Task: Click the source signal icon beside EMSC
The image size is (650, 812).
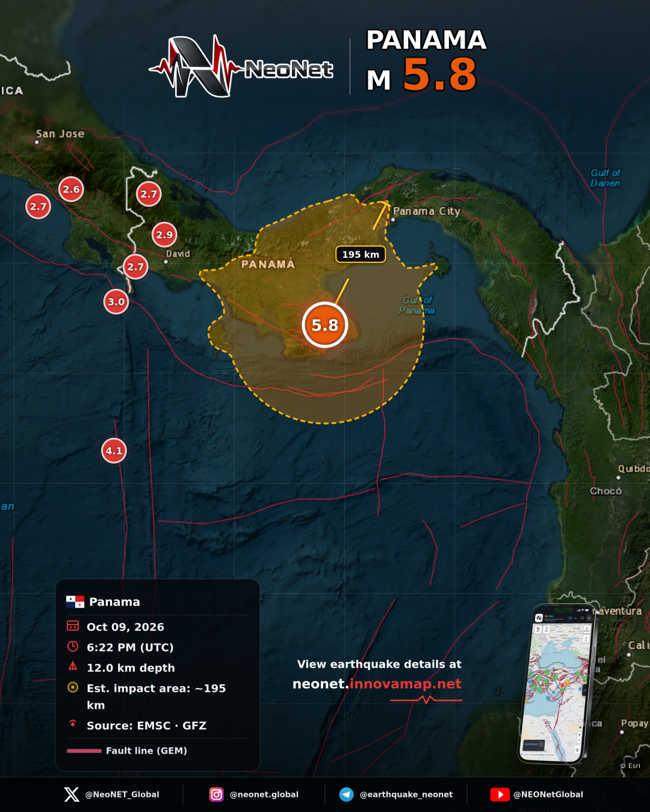Action: (x=73, y=724)
